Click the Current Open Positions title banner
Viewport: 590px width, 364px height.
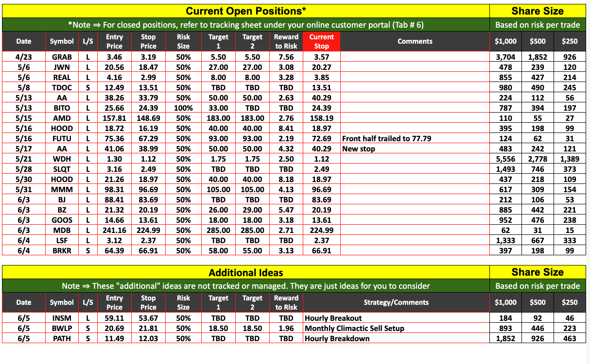[x=246, y=11]
